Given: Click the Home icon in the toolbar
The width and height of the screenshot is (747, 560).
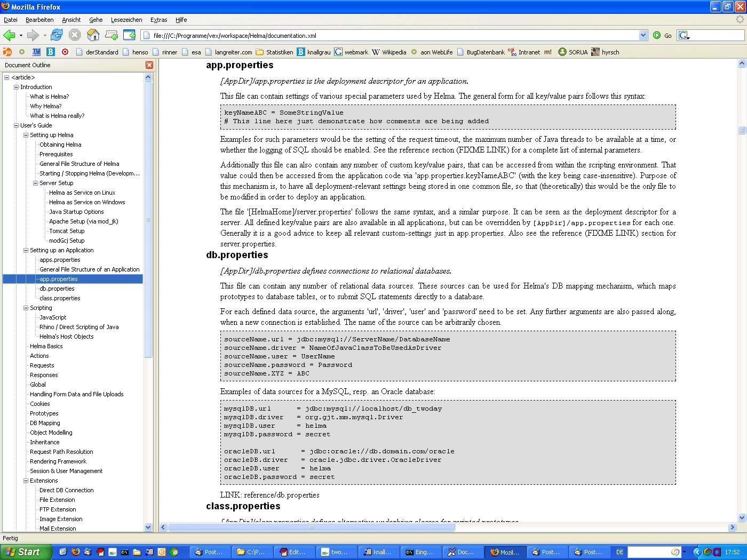Looking at the screenshot, I should click(93, 35).
